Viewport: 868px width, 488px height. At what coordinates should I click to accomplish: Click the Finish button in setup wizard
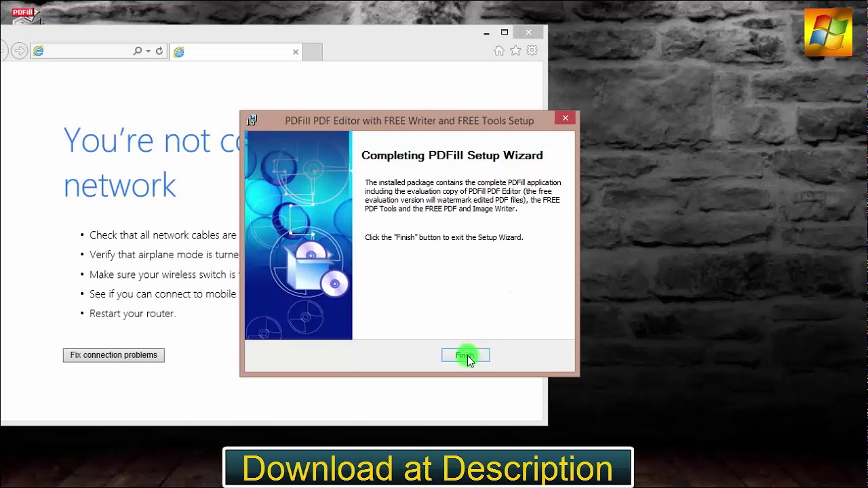(x=465, y=355)
